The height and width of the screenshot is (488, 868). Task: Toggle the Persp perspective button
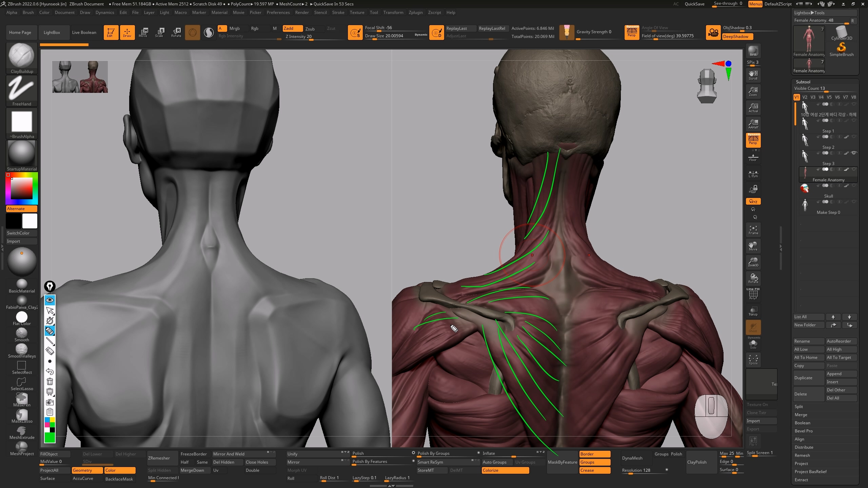tap(753, 140)
